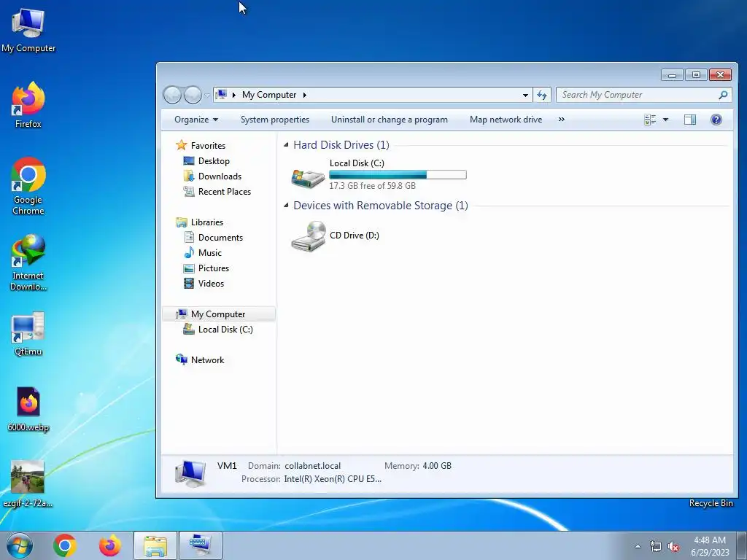Click the search magnifier icon
The height and width of the screenshot is (560, 747).
(723, 95)
